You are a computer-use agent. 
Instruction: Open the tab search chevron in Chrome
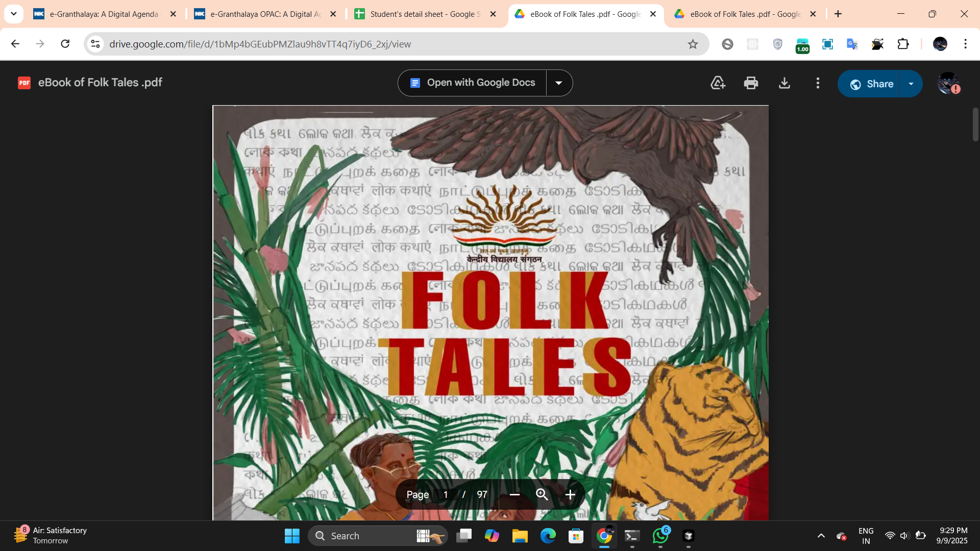tap(14, 14)
